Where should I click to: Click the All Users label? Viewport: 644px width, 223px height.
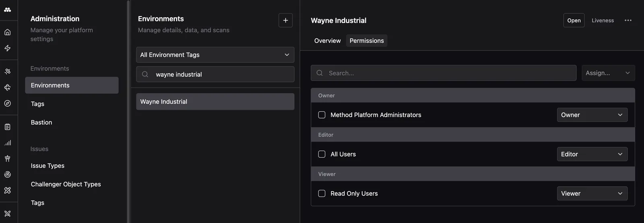coord(343,154)
